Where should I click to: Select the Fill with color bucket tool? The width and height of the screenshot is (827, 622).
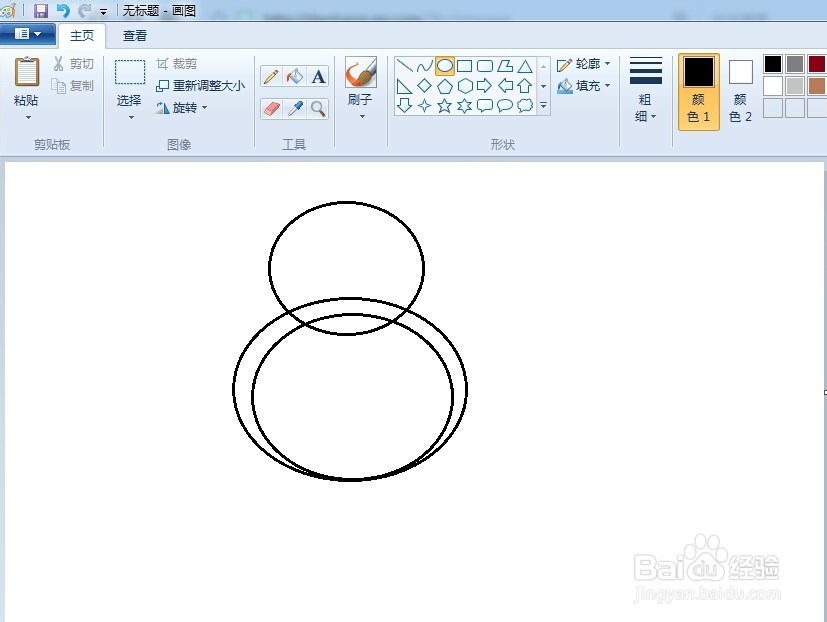click(x=295, y=76)
